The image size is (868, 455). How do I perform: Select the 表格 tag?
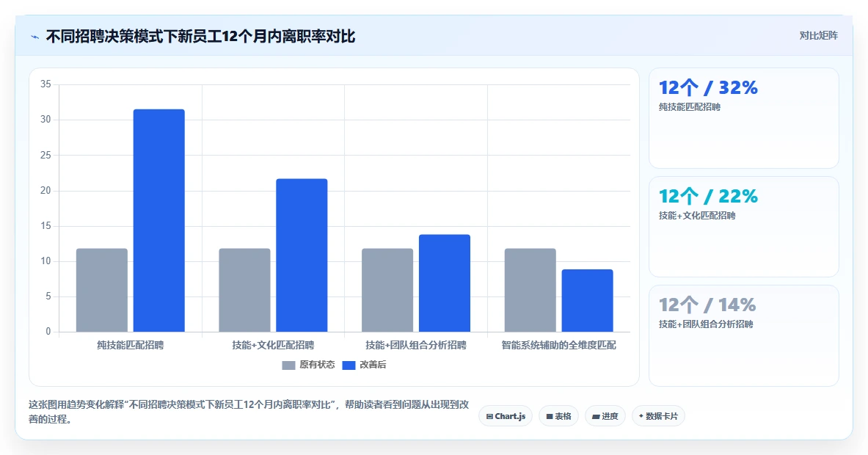click(558, 416)
